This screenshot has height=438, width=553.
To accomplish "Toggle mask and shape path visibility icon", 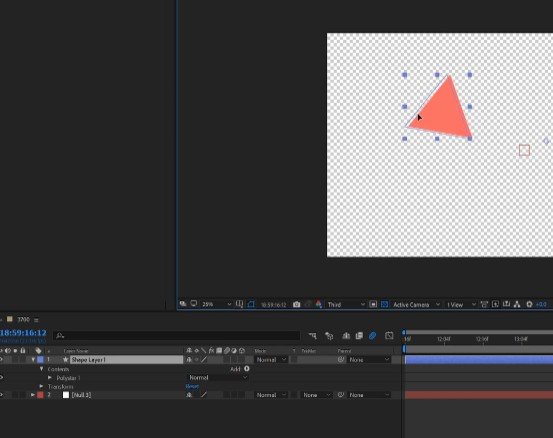I will click(251, 304).
